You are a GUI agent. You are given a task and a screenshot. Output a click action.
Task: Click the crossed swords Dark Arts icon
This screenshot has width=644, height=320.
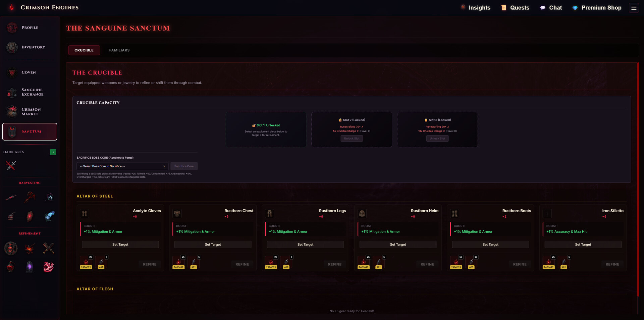[x=11, y=165]
